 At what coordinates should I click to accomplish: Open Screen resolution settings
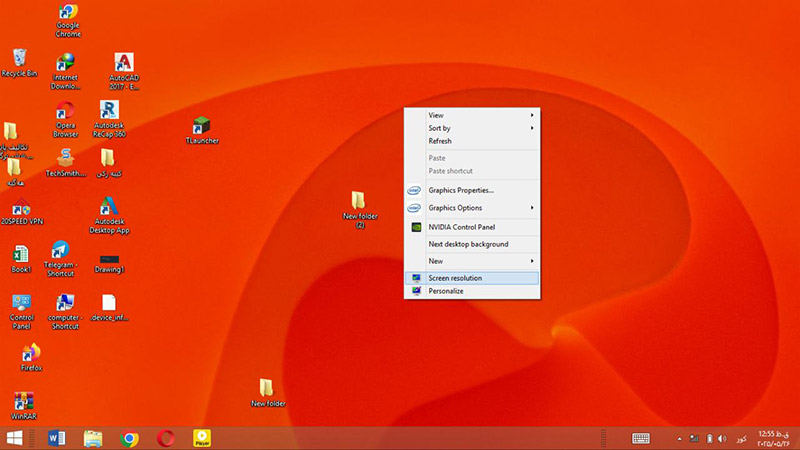pos(472,278)
